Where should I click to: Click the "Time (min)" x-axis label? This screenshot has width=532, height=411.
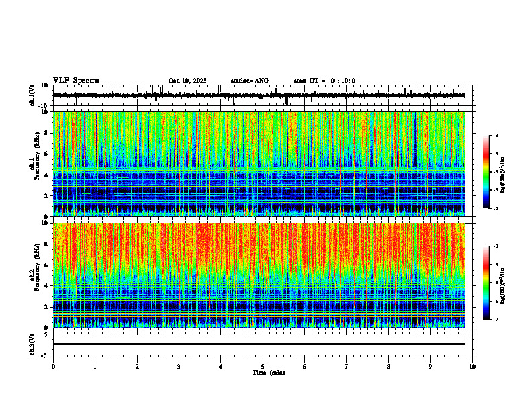coord(269,373)
